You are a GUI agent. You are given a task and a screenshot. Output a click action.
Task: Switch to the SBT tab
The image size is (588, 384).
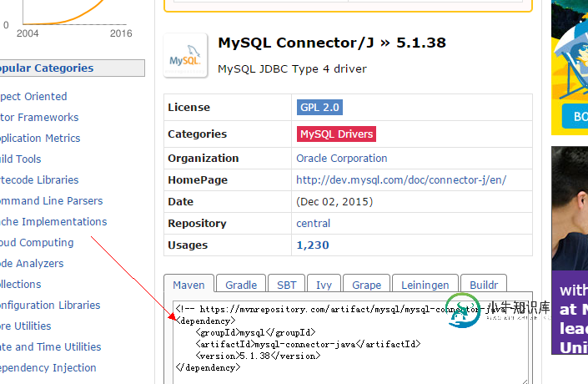click(287, 285)
